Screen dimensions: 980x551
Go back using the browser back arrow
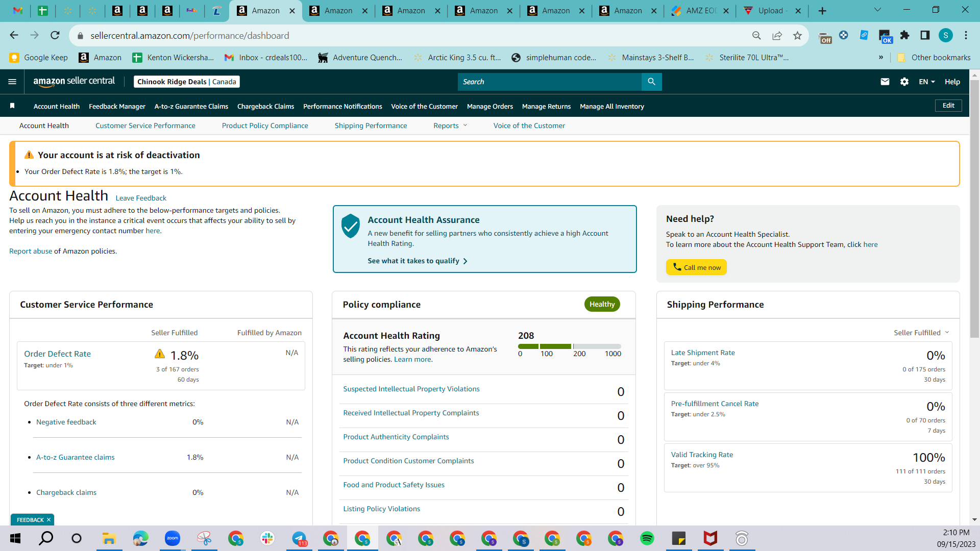pos(14,35)
